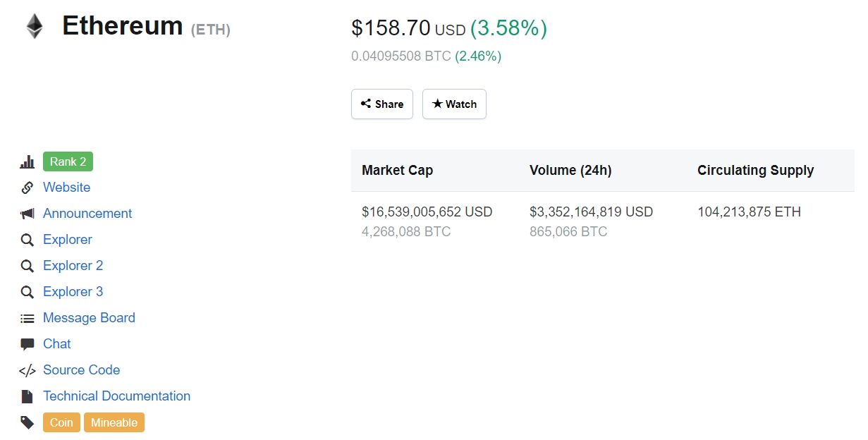Viewport: 868px width, 440px height.
Task: Select the rank chart icon
Action: (27, 161)
